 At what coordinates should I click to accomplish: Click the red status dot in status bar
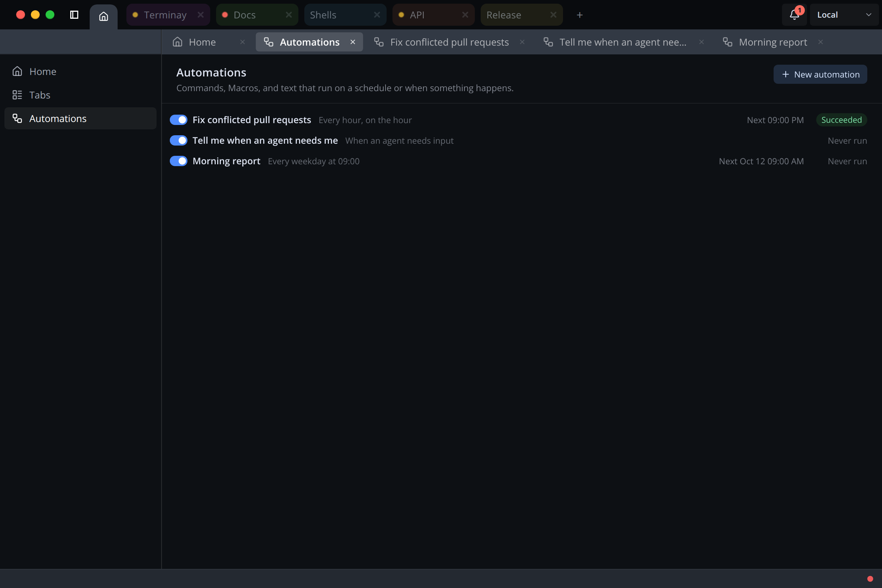pos(870,578)
